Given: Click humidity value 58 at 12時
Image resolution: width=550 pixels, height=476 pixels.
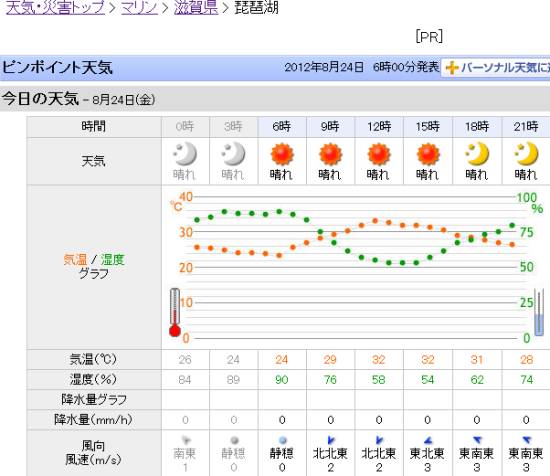Looking at the screenshot, I should click(x=378, y=380).
